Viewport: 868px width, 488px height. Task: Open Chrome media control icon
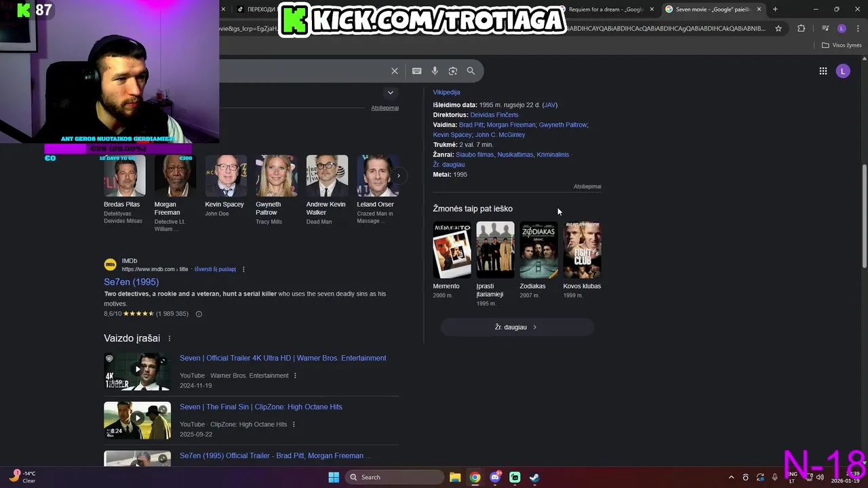[x=825, y=28]
